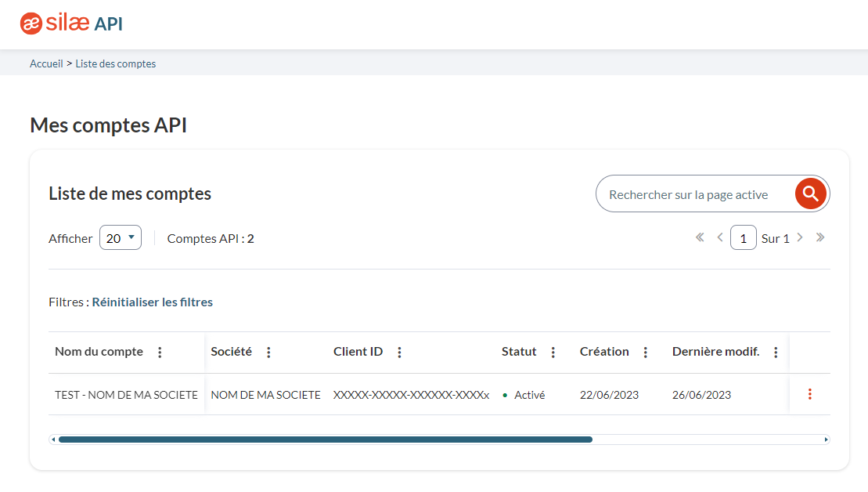The image size is (868, 492).
Task: Click Réinitialiser les filtres
Action: (152, 302)
